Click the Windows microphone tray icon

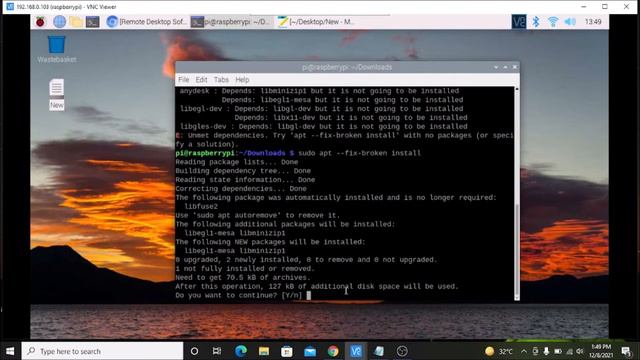click(546, 351)
